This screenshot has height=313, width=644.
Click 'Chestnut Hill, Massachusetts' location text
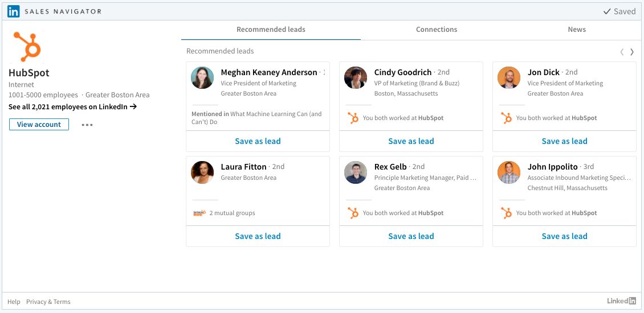[567, 188]
